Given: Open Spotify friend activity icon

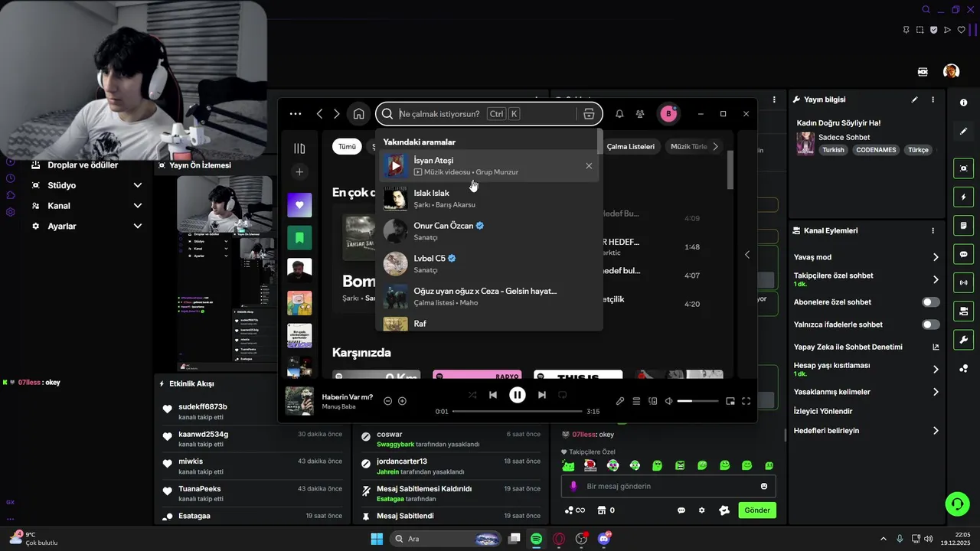Looking at the screenshot, I should (640, 114).
